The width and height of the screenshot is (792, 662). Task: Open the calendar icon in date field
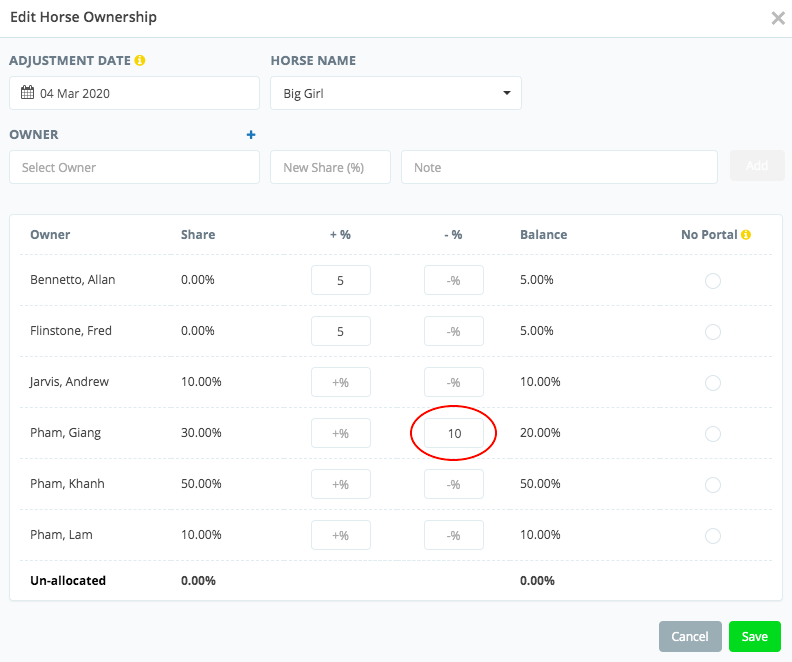pyautogui.click(x=27, y=93)
